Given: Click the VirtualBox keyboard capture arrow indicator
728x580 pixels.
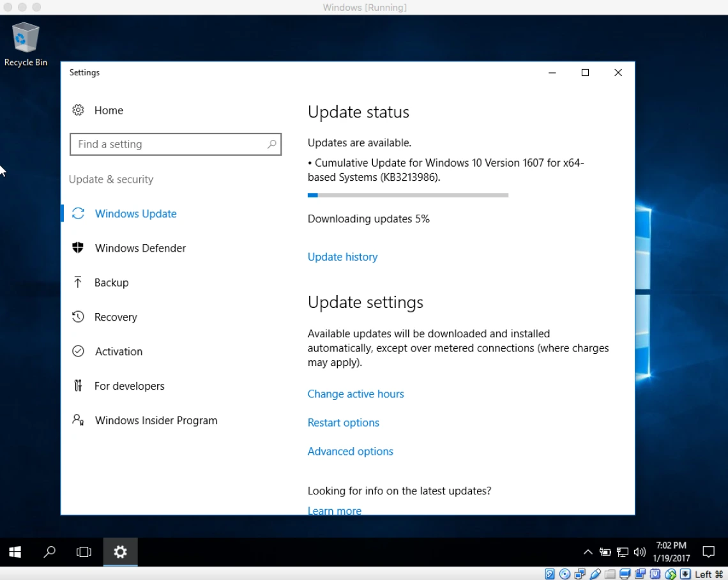Looking at the screenshot, I should (x=685, y=574).
